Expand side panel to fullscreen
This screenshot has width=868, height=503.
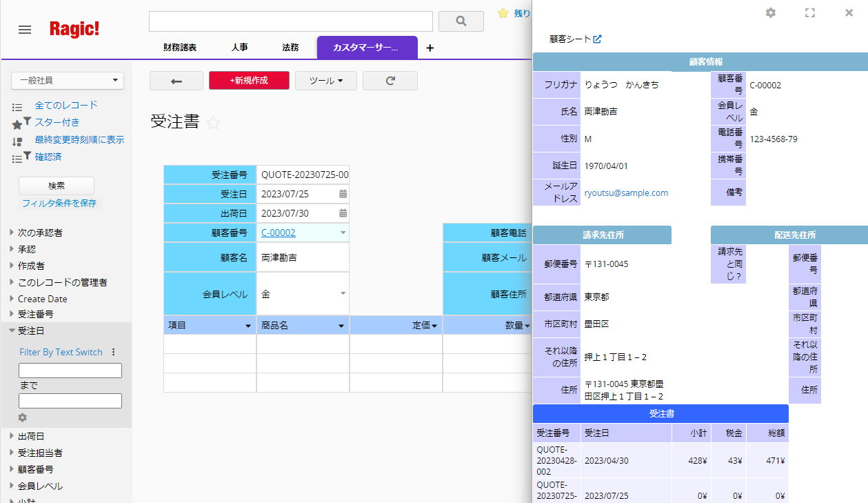tap(810, 13)
